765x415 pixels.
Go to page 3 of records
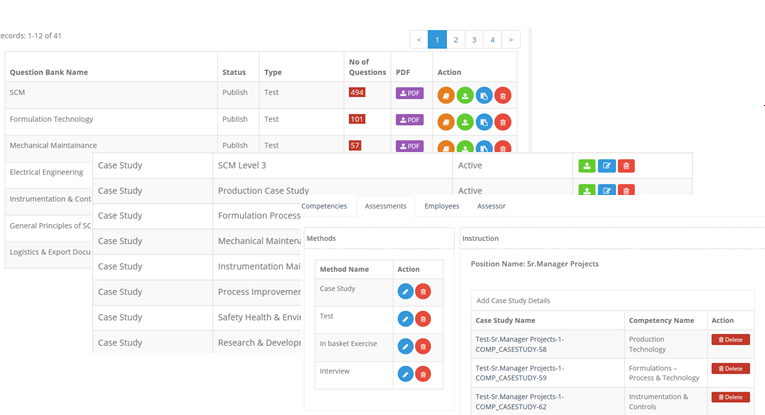tap(474, 40)
